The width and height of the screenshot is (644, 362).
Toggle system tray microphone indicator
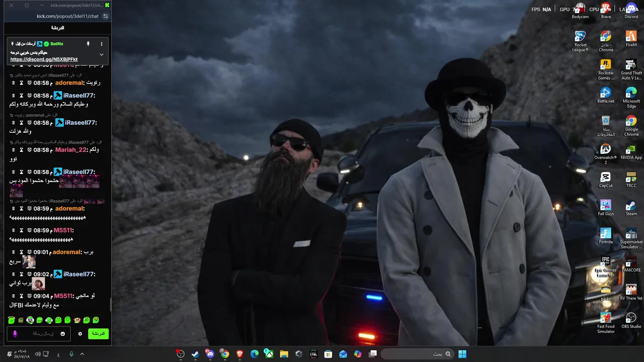(71, 354)
